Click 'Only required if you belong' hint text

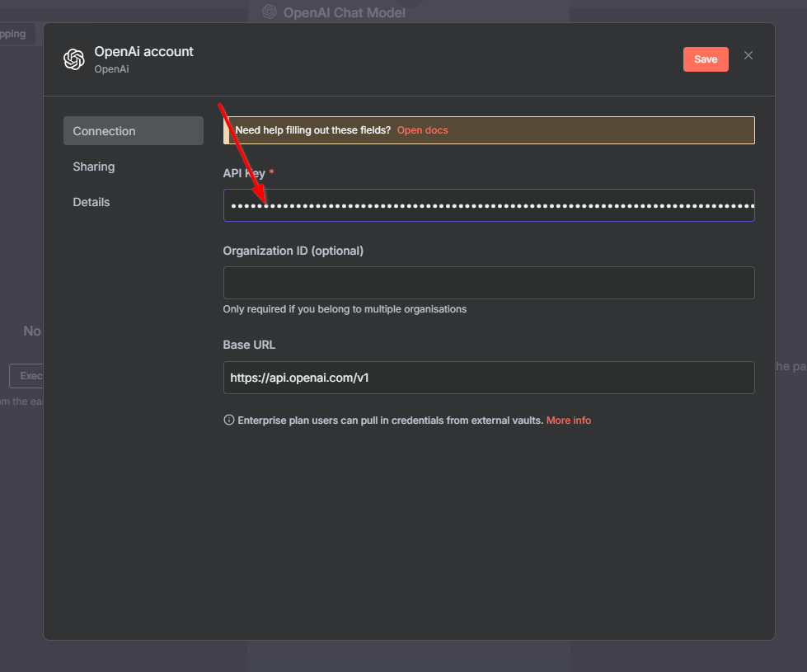pos(345,309)
